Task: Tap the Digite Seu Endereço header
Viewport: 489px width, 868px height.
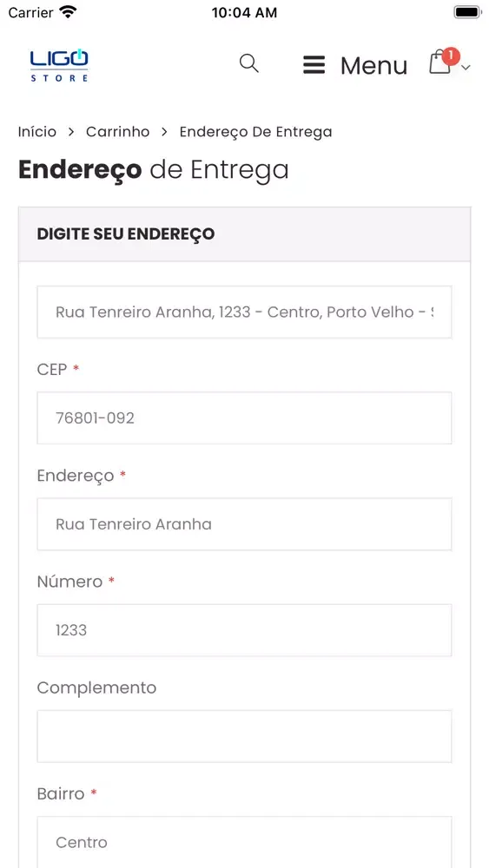Action: click(126, 233)
